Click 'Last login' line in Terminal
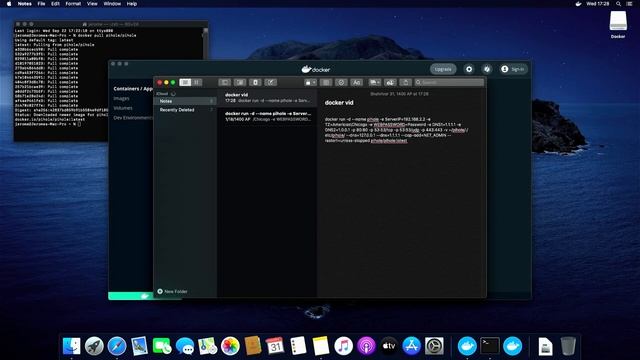This screenshot has height=360, width=640. pos(64,31)
